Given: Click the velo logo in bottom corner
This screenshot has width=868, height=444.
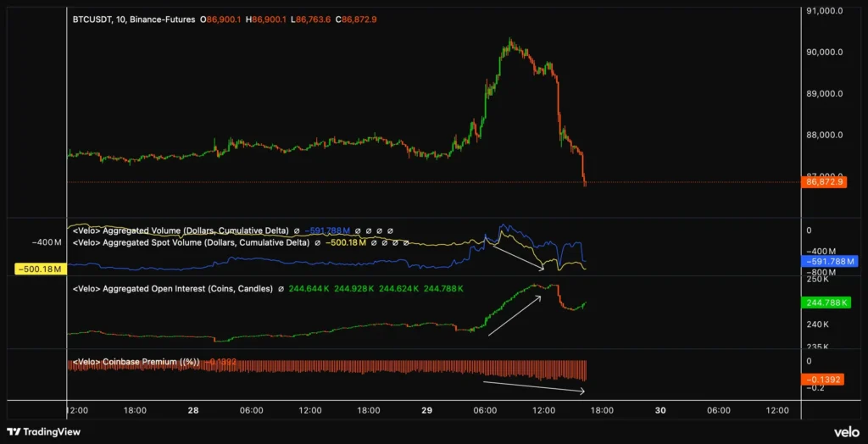Looking at the screenshot, I should point(845,431).
